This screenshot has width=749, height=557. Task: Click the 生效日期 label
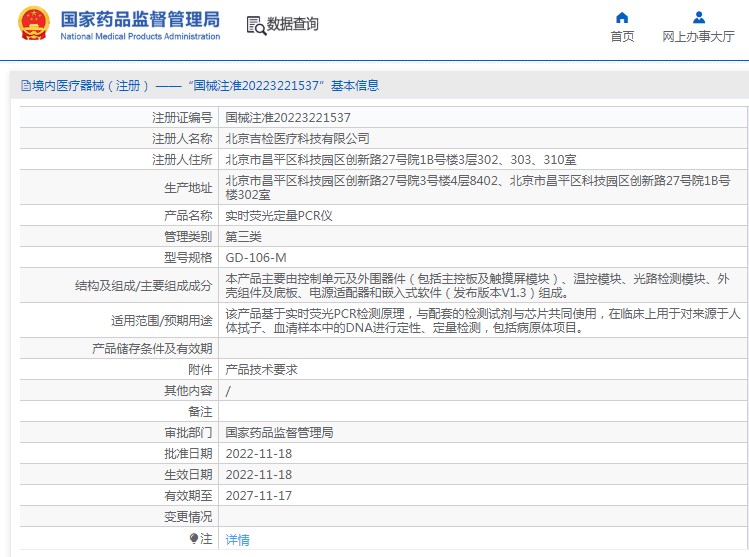click(188, 475)
